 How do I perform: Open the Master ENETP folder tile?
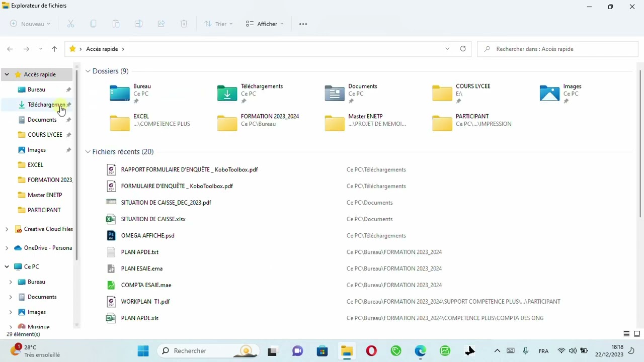tap(365, 123)
